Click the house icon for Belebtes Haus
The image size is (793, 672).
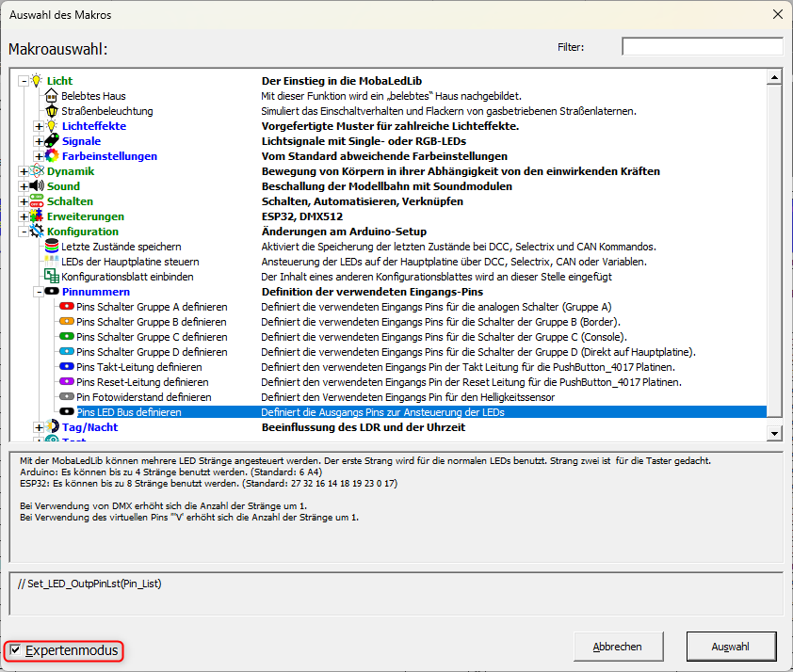tap(52, 96)
